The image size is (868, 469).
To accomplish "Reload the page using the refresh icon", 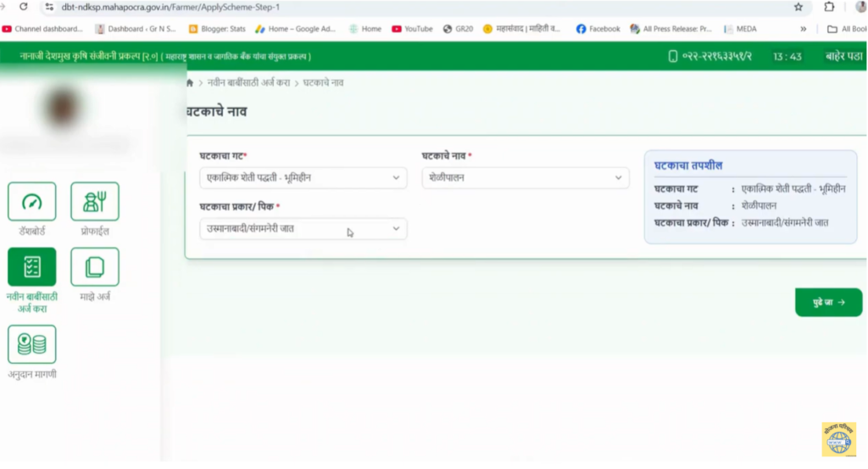I will 23,7.
